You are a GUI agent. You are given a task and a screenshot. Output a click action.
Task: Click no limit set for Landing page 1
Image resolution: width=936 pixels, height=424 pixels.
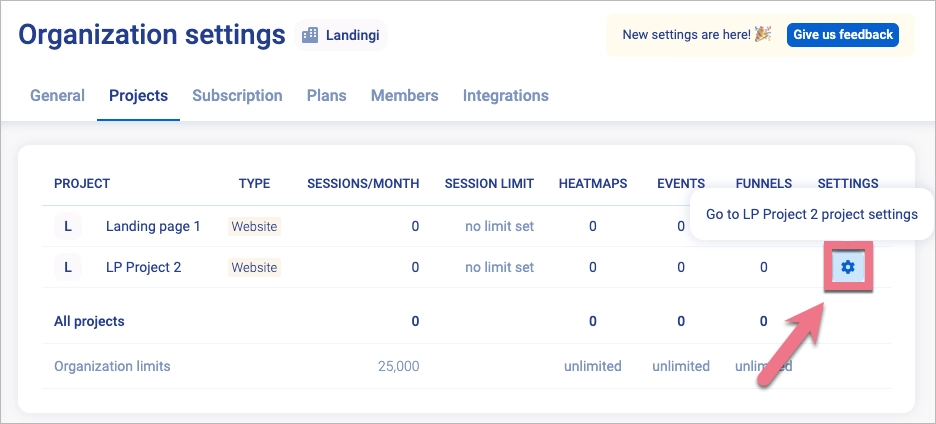[x=499, y=226]
